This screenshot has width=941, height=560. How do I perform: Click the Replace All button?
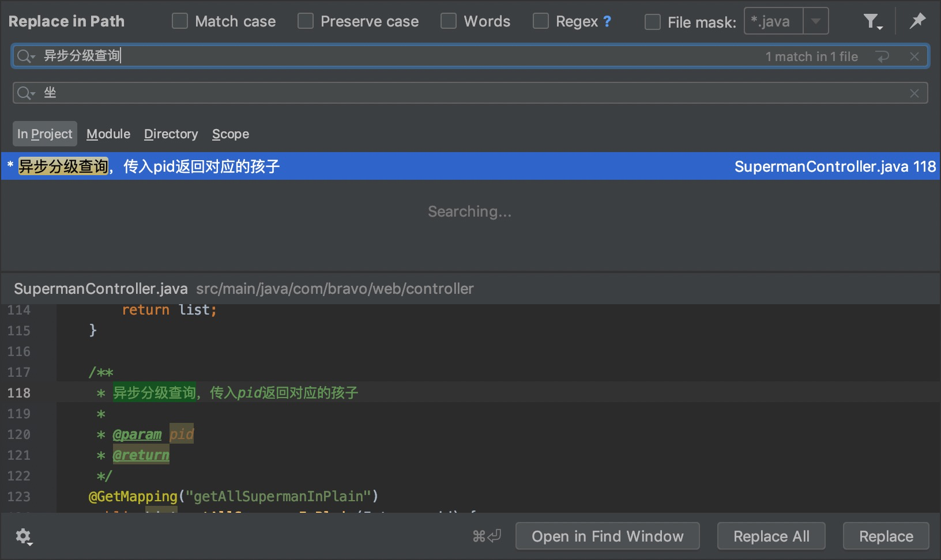(771, 536)
